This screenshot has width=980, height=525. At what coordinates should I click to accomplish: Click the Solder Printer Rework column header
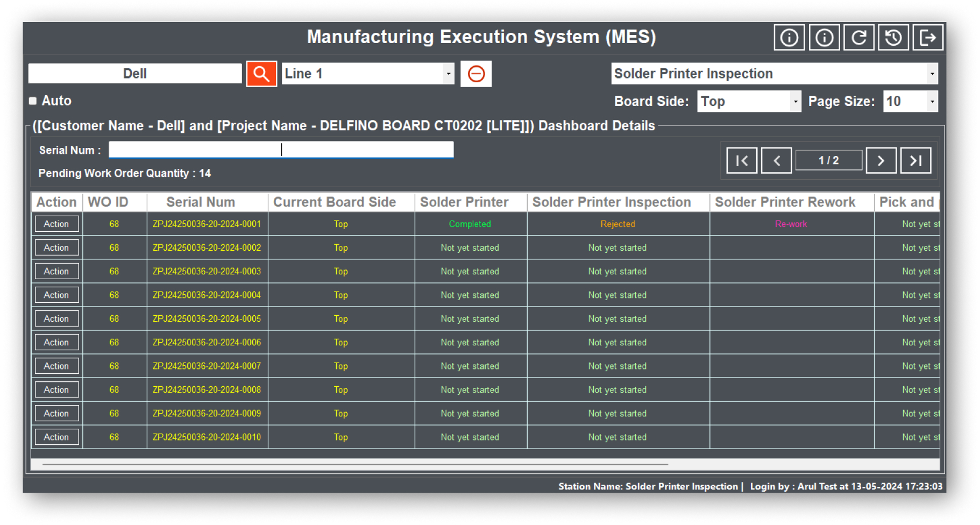[785, 202]
